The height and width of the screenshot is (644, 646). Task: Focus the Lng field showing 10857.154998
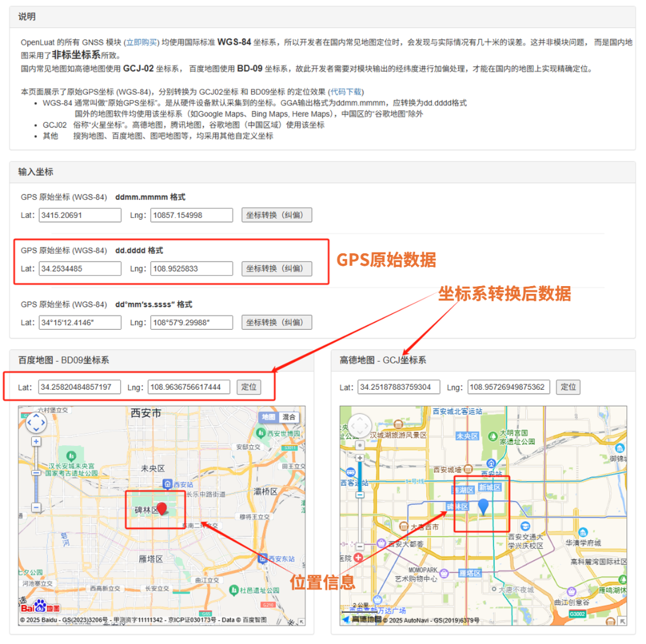coord(191,215)
